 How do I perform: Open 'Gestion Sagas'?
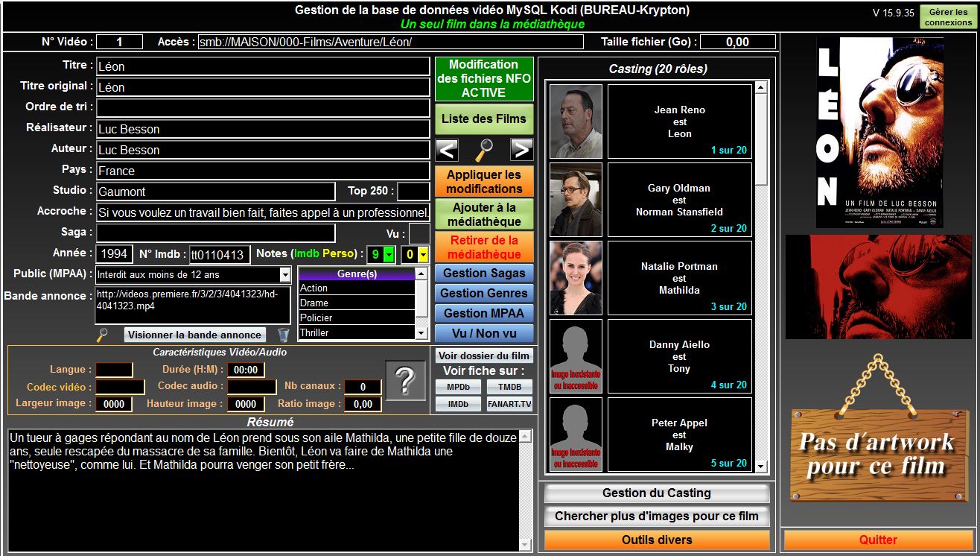[x=484, y=273]
